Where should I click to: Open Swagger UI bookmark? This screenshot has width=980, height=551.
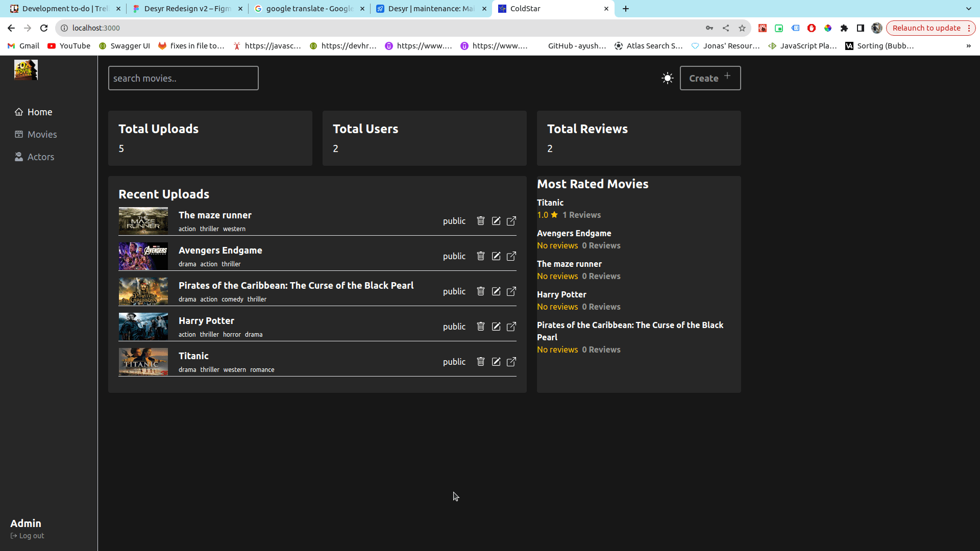pyautogui.click(x=125, y=46)
